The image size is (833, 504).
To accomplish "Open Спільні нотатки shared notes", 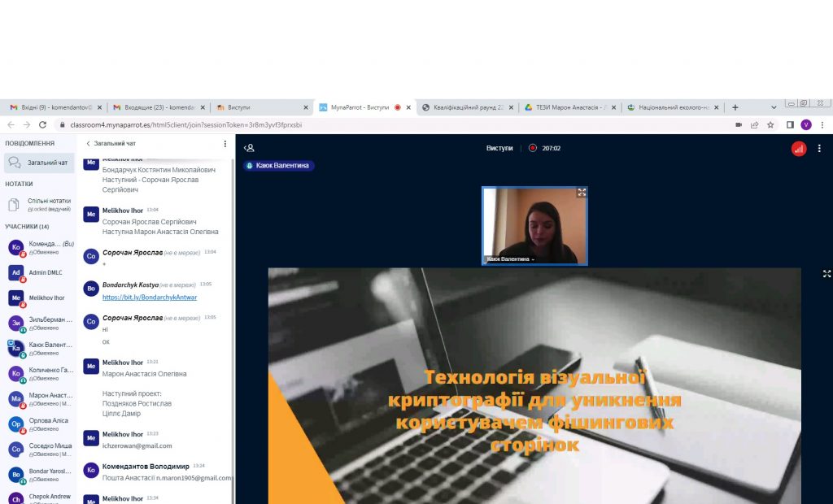I will click(49, 204).
